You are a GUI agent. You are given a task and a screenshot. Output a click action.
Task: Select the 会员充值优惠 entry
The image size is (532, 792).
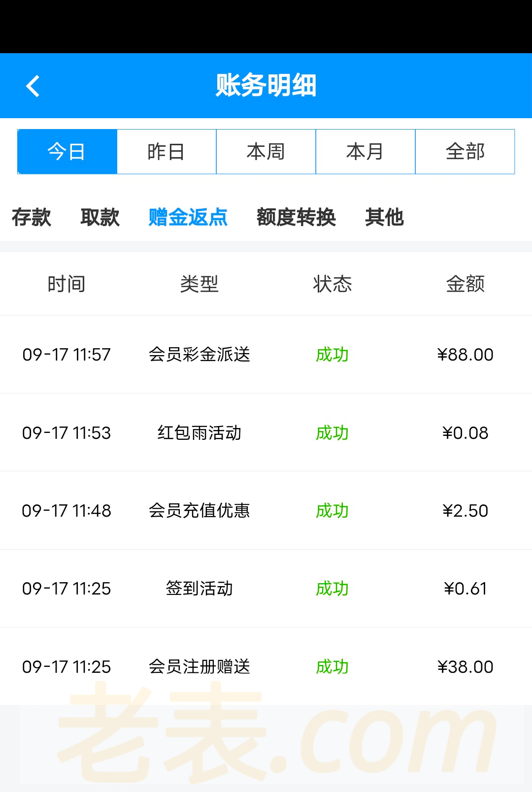[199, 511]
